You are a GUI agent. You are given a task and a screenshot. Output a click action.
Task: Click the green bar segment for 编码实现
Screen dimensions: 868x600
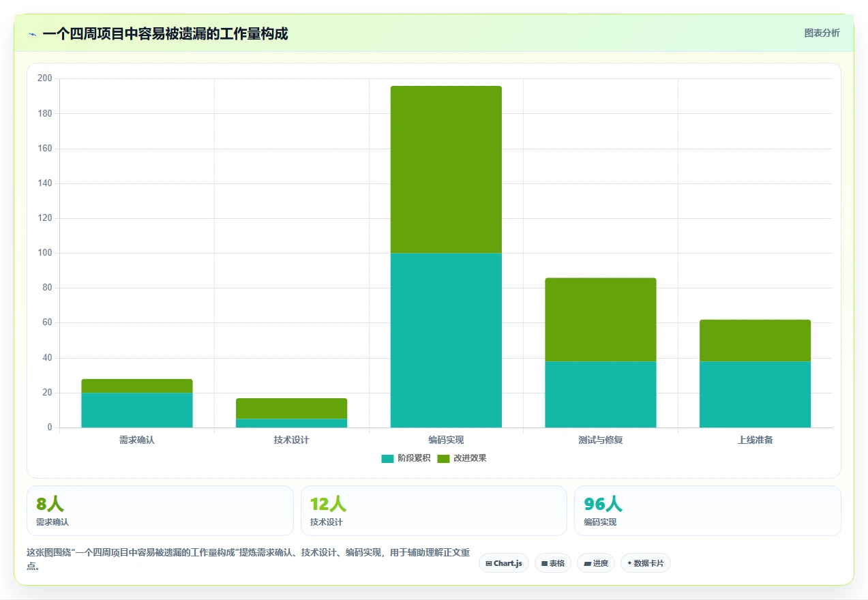(446, 170)
